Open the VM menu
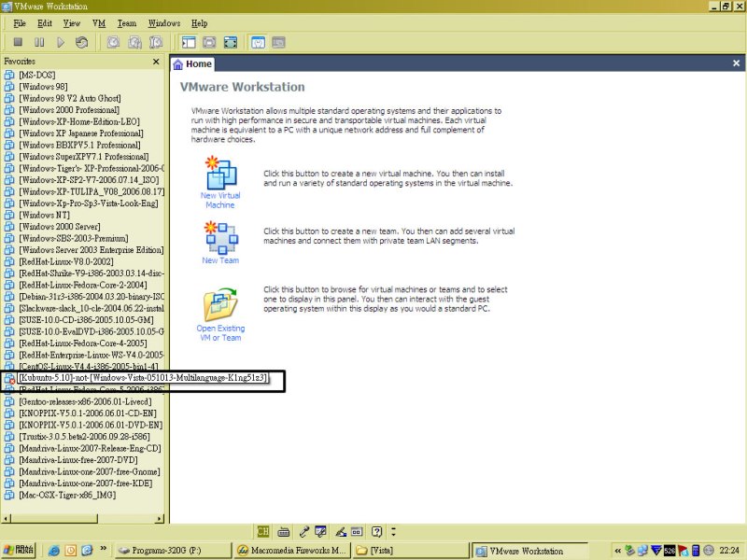The width and height of the screenshot is (747, 560). [99, 22]
